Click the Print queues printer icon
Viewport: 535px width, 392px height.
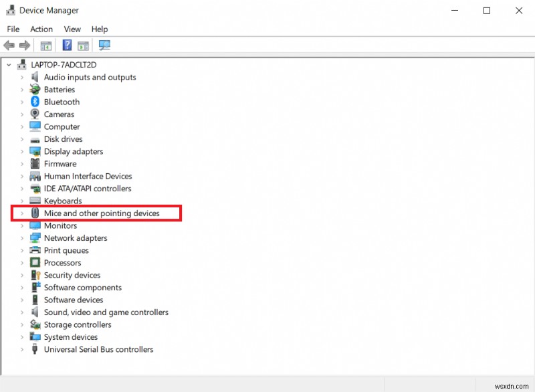click(x=35, y=250)
